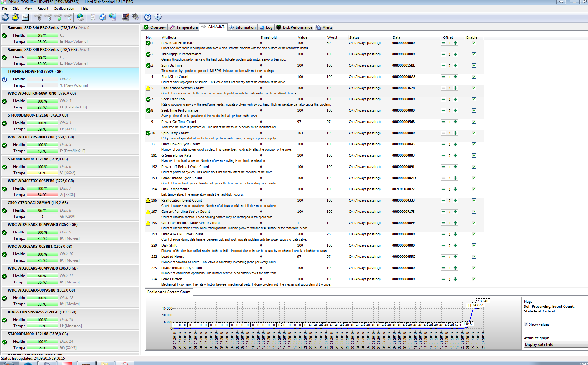This screenshot has height=365, width=588.
Task: Click the network computer globe icon
Action: click(113, 17)
